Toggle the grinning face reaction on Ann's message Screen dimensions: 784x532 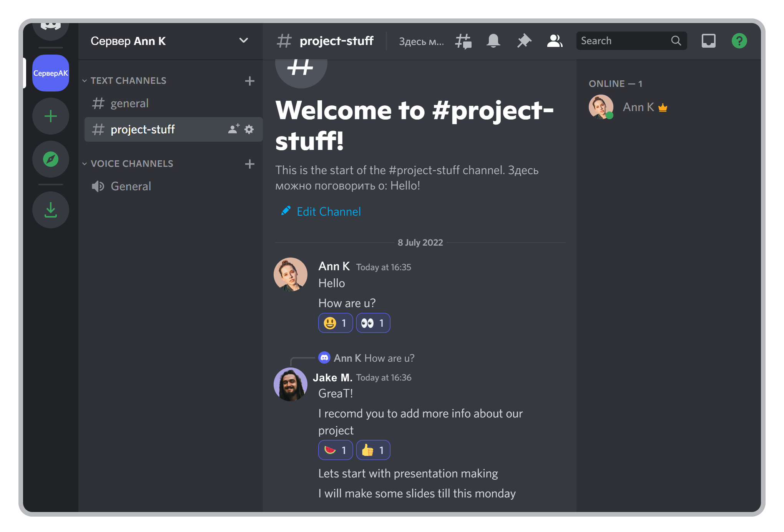[x=335, y=323]
